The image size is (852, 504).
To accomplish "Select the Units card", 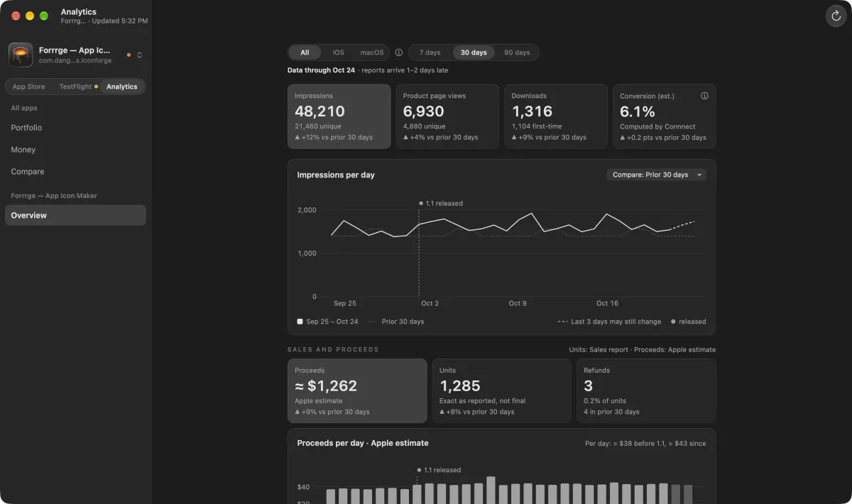I will pos(502,391).
